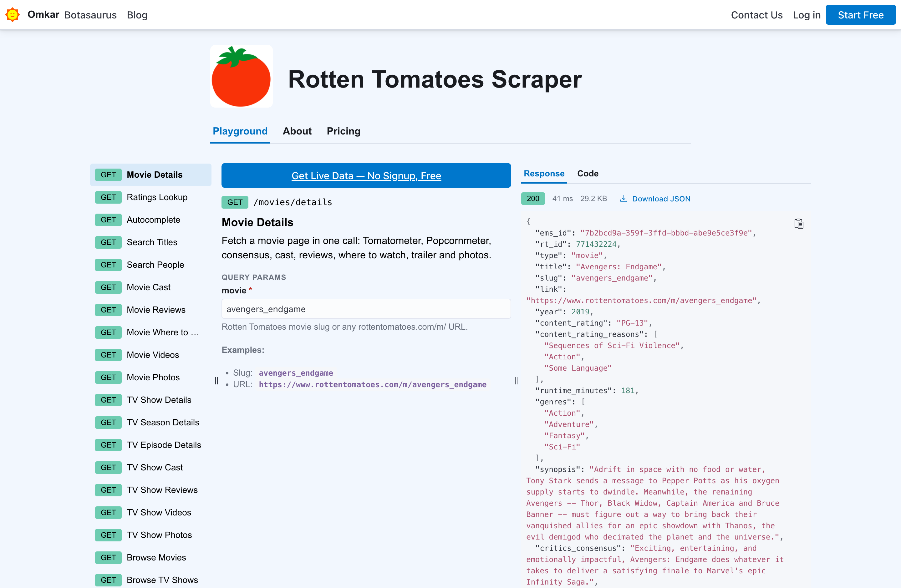Screen dimensions: 901x588
Task: Click the "ems_id" value in the response
Action: tap(666, 233)
